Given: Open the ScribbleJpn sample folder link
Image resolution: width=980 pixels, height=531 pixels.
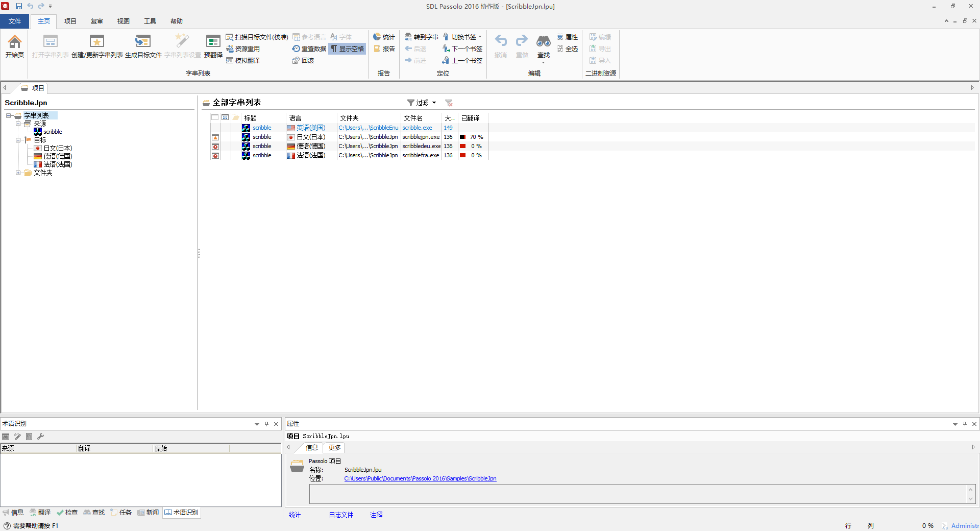Looking at the screenshot, I should click(x=420, y=478).
